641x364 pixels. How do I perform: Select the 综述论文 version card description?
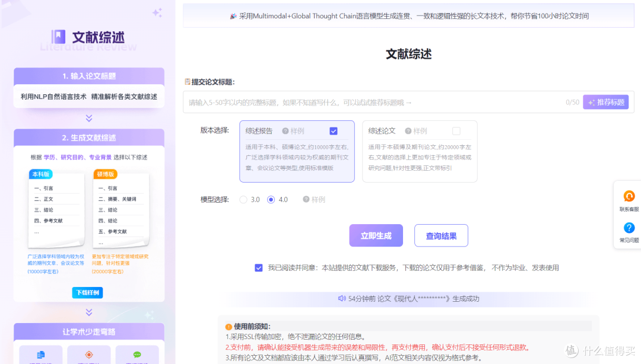click(x=420, y=157)
